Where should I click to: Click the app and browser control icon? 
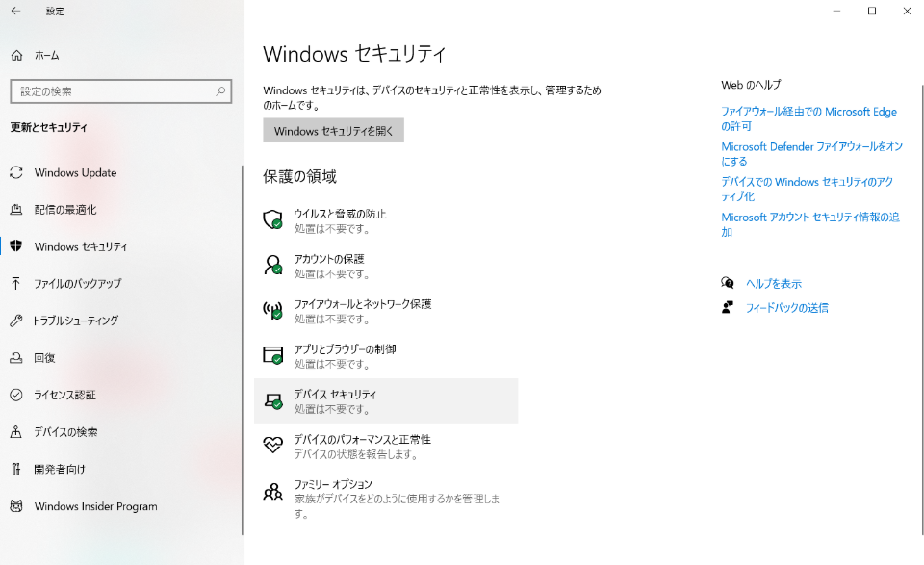[272, 354]
